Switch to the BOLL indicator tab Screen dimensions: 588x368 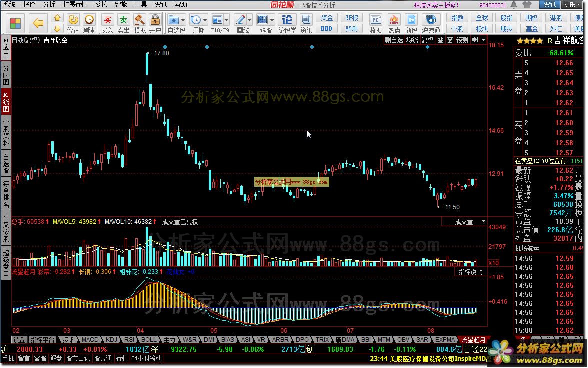pos(149,340)
